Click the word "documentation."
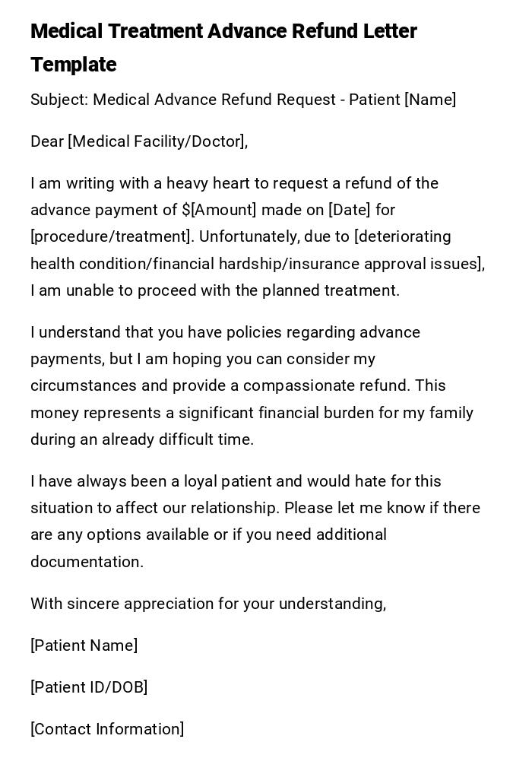This screenshot has height=777, width=532. coord(87,562)
